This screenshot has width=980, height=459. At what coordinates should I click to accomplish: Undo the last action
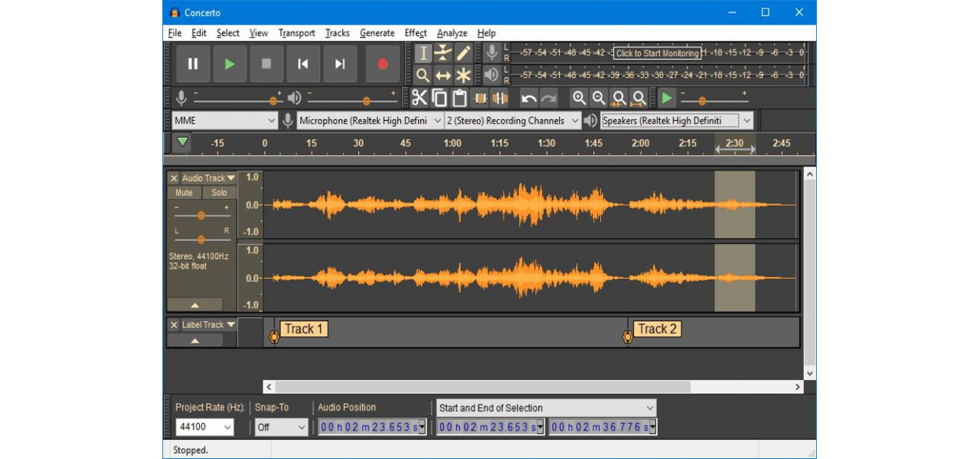click(x=529, y=98)
